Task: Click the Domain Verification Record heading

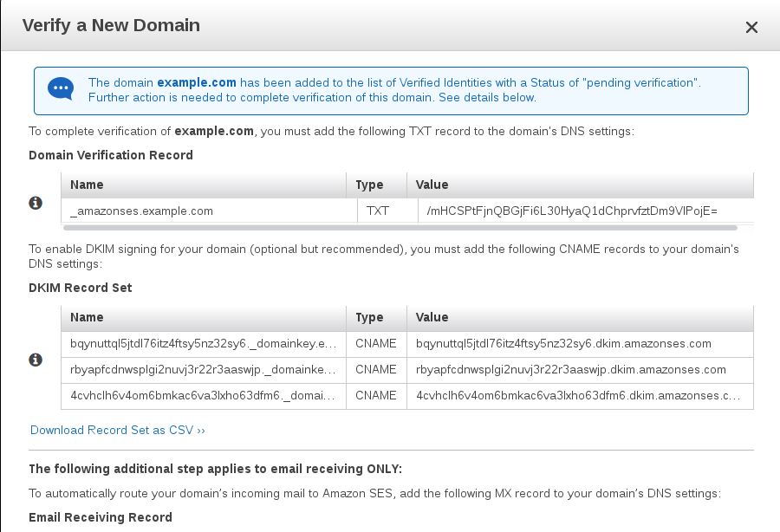Action: click(108, 155)
